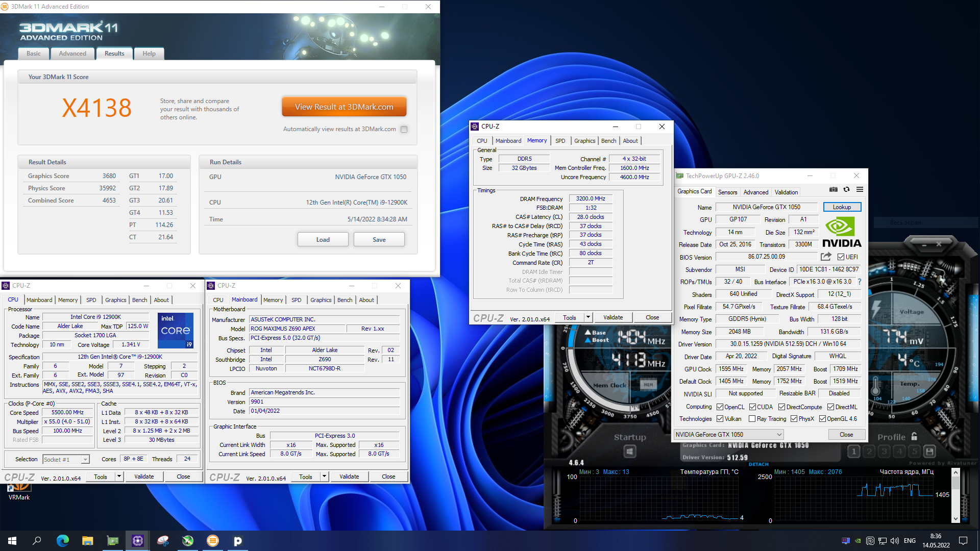Expand Tools arrow in CPU-Z Memory window
980x551 pixels.
point(588,317)
